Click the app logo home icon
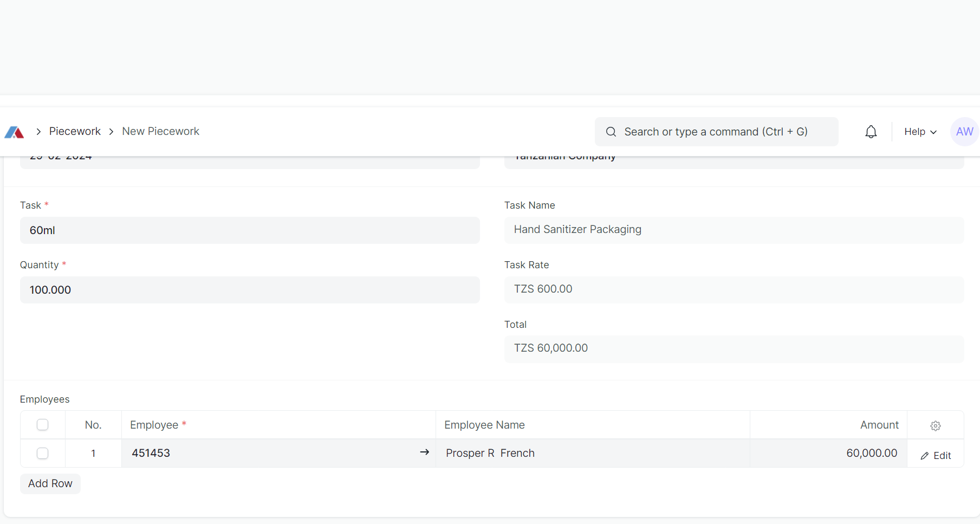This screenshot has width=980, height=524. click(x=14, y=132)
